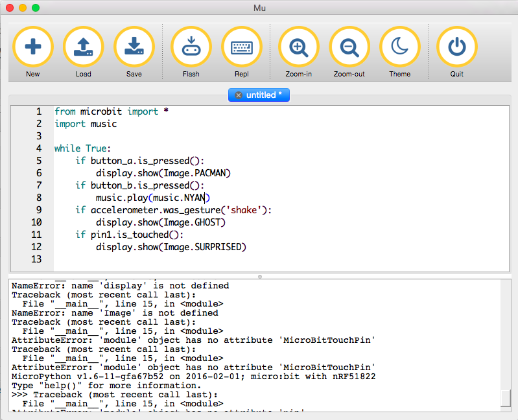Toggle the night Theme moon icon
The height and width of the screenshot is (420, 518).
(x=399, y=47)
